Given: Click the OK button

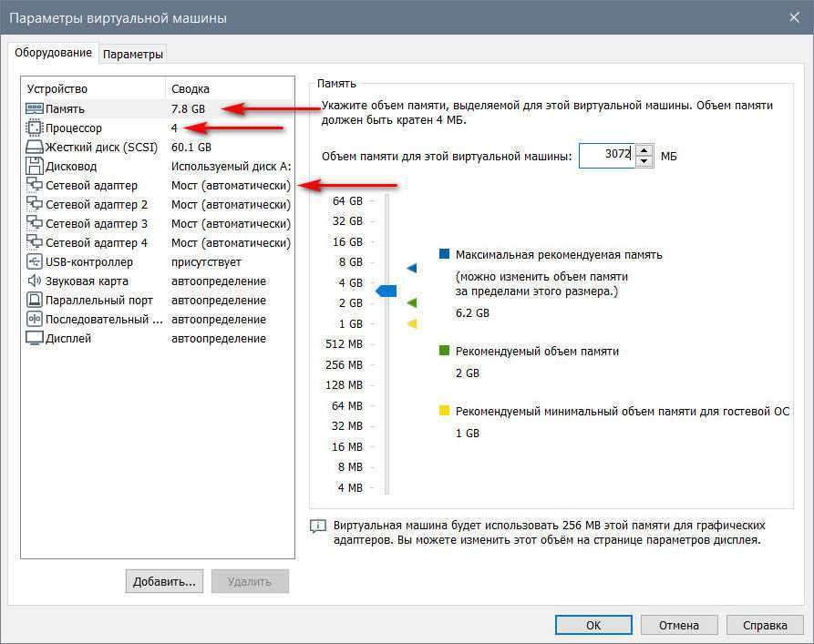Looking at the screenshot, I should point(593,625).
